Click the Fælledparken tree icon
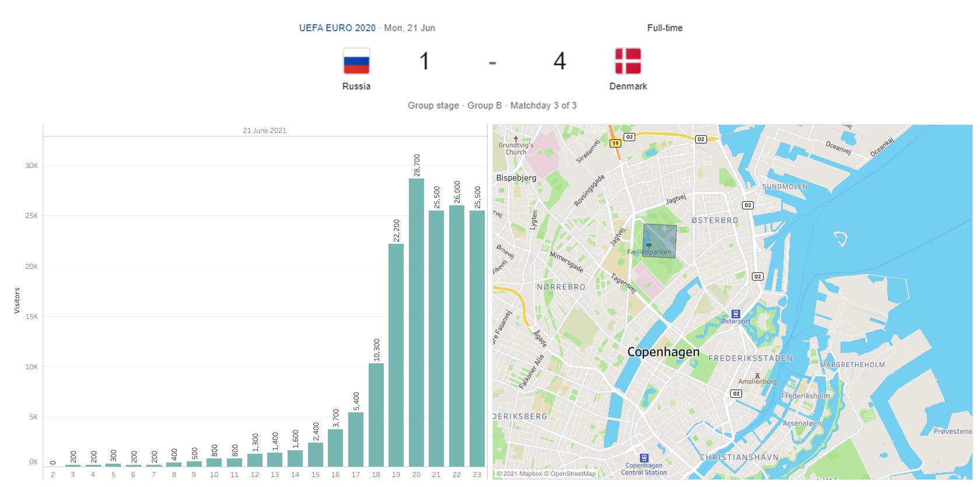This screenshot has height=487, width=980. click(x=649, y=246)
